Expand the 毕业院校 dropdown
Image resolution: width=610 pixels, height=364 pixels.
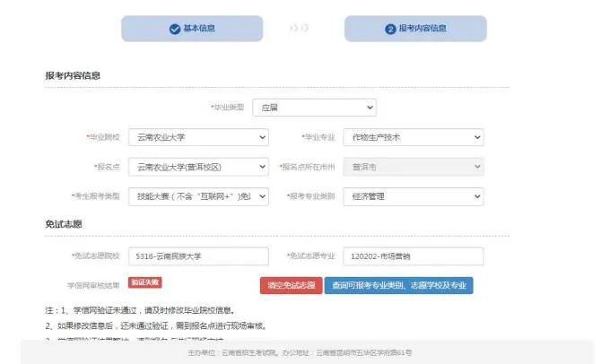click(198, 138)
